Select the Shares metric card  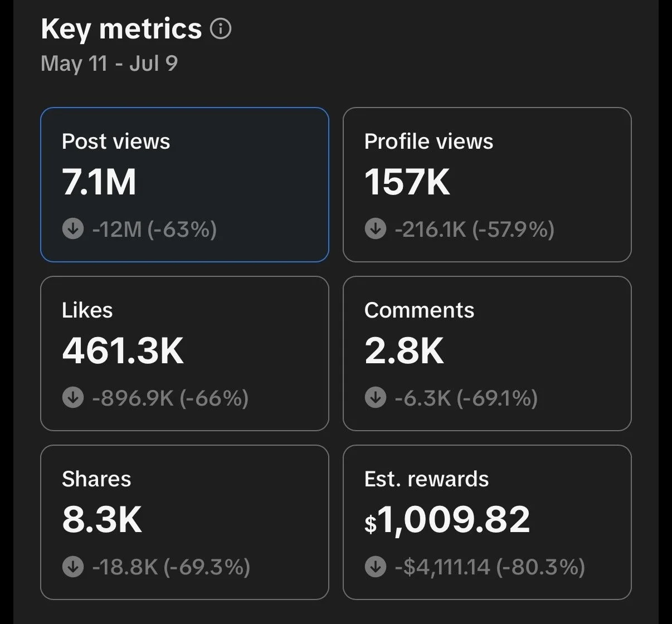coord(184,522)
